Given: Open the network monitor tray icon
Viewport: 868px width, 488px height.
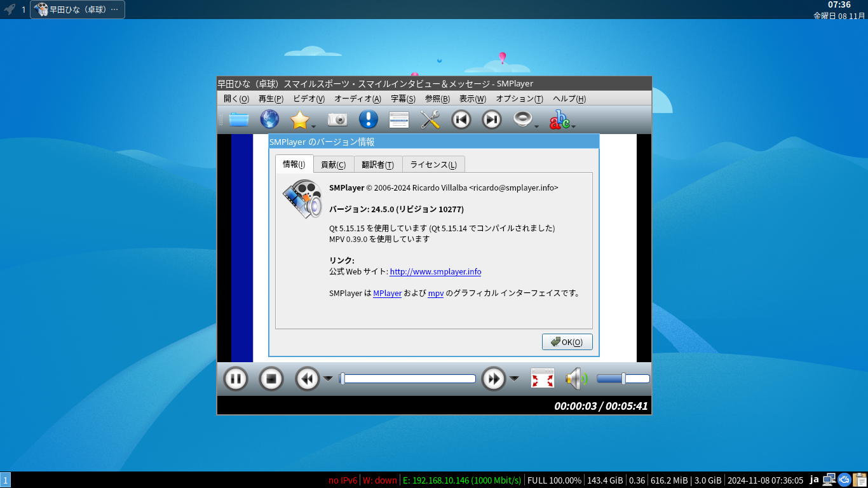Looking at the screenshot, I should click(829, 480).
